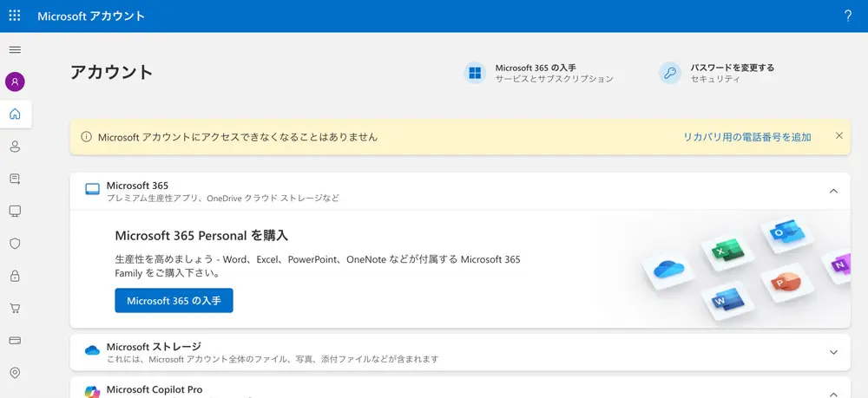Click the OneDrive tile in the promo image
This screenshot has height=398, width=868.
(x=668, y=271)
